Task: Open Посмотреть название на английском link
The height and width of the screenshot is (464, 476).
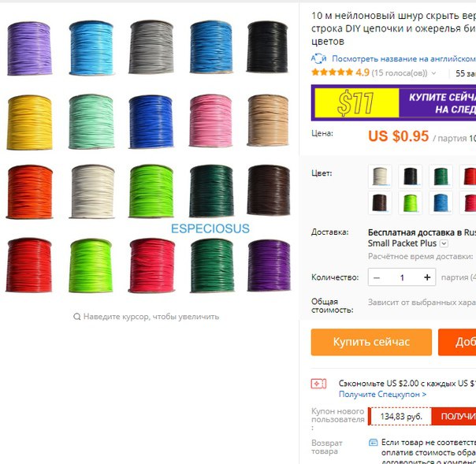Action: (403, 58)
